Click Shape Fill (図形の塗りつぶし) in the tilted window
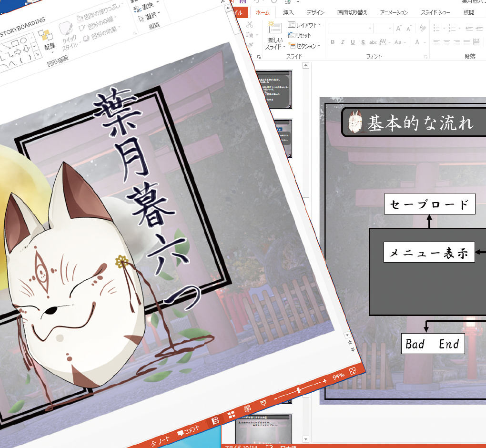486x448 pixels. pyautogui.click(x=99, y=12)
